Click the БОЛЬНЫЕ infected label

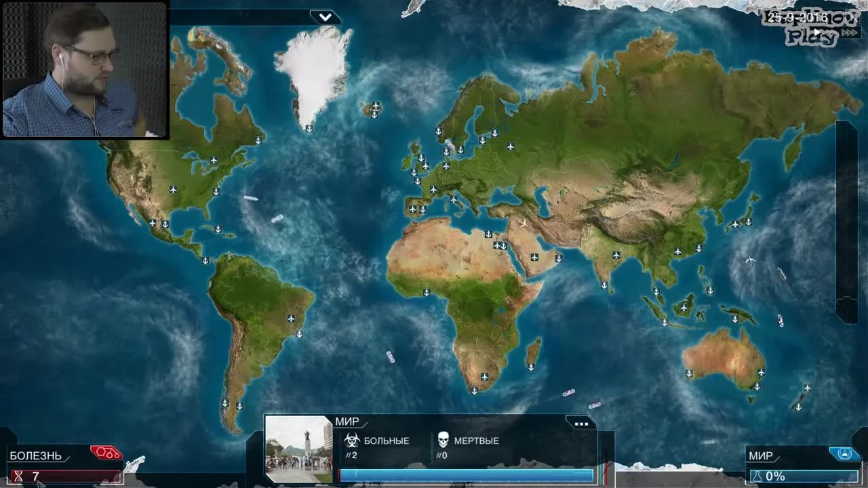pyautogui.click(x=387, y=441)
